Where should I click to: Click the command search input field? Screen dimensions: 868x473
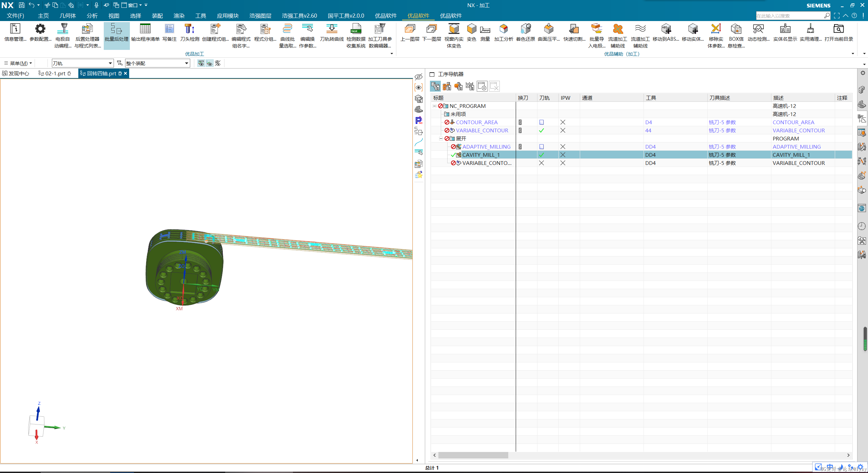(790, 16)
